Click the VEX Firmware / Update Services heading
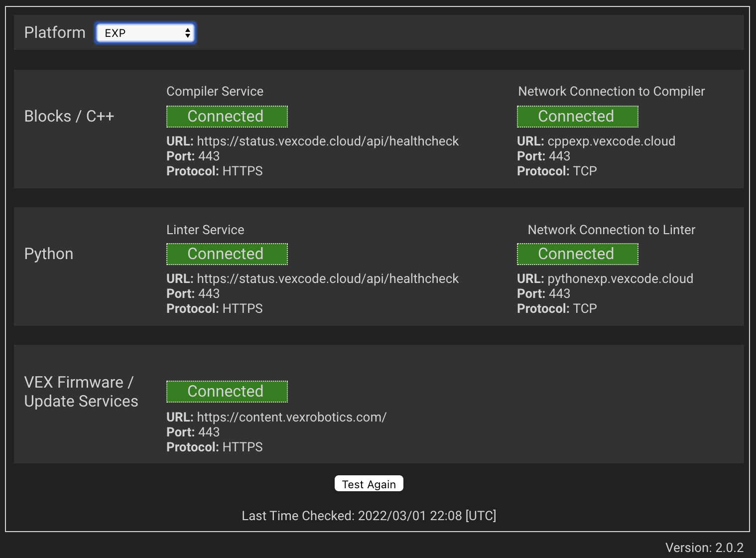Image resolution: width=756 pixels, height=558 pixels. pos(81,392)
